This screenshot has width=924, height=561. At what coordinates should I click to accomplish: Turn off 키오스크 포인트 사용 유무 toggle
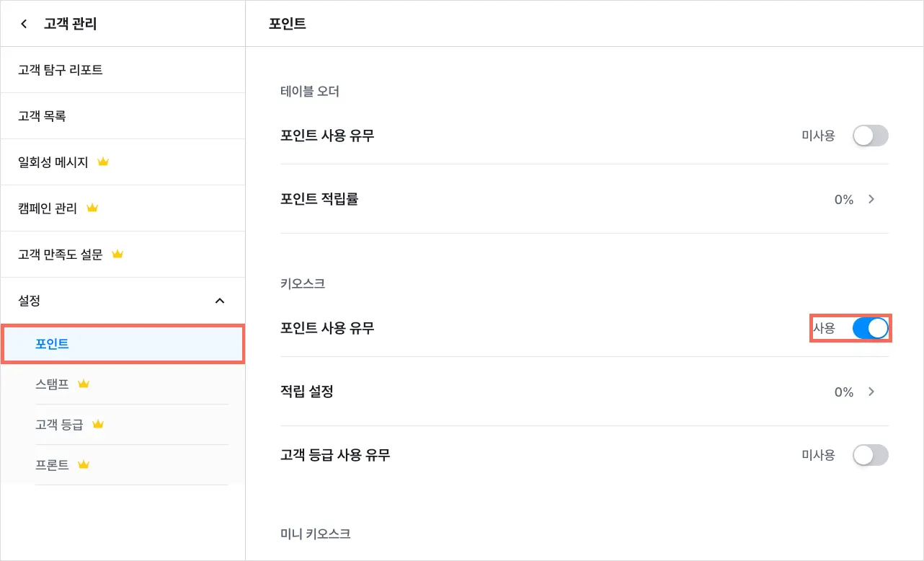[x=870, y=328]
